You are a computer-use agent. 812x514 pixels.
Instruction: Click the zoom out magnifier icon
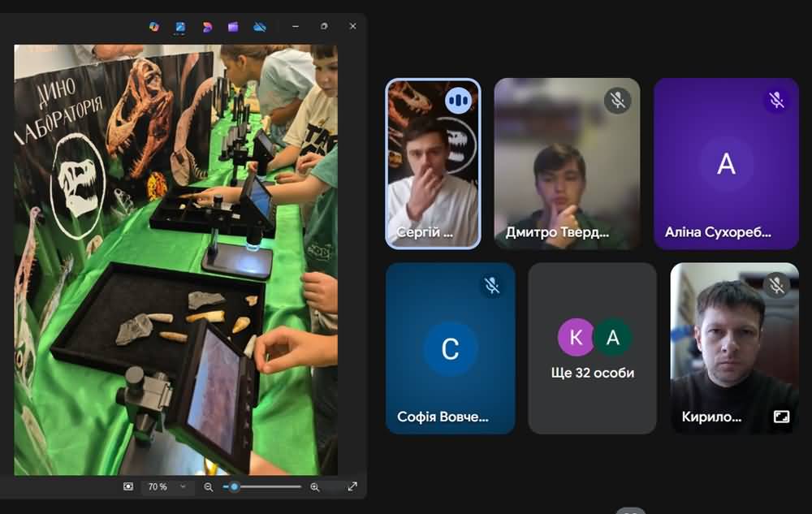(x=209, y=486)
